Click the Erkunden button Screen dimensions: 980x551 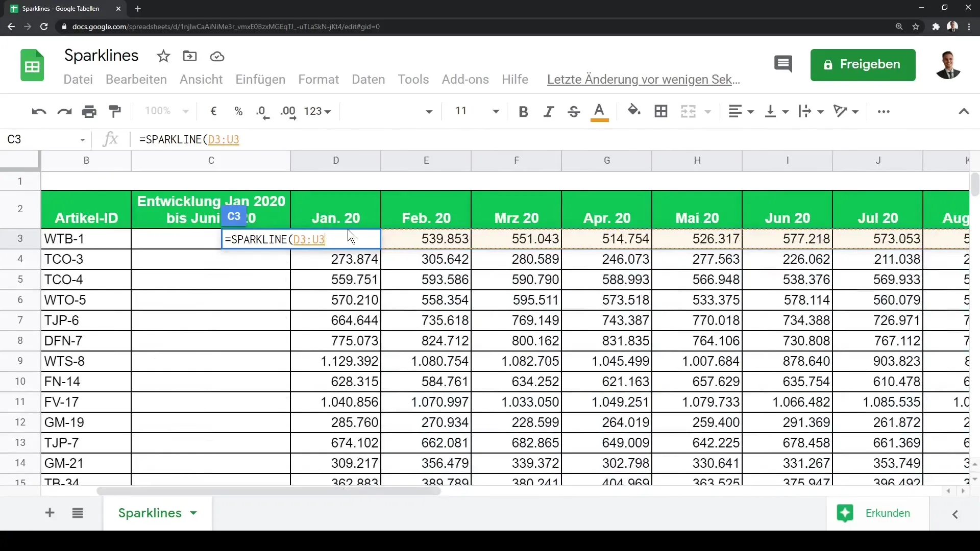[x=877, y=513]
